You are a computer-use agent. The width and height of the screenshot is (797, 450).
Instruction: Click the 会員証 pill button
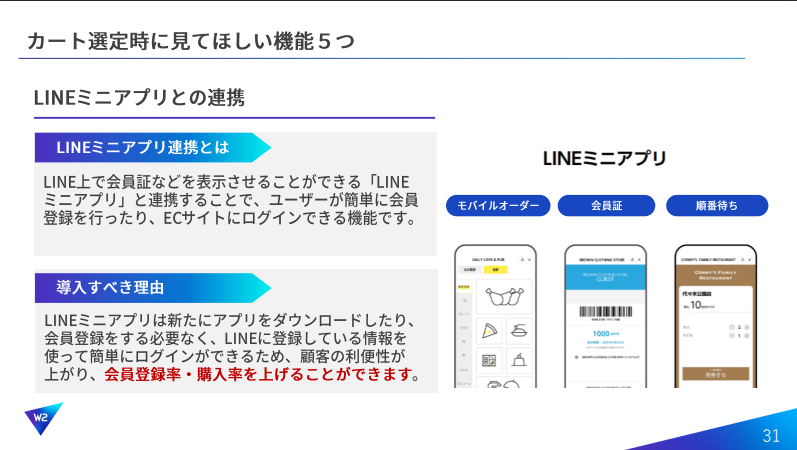click(x=606, y=206)
